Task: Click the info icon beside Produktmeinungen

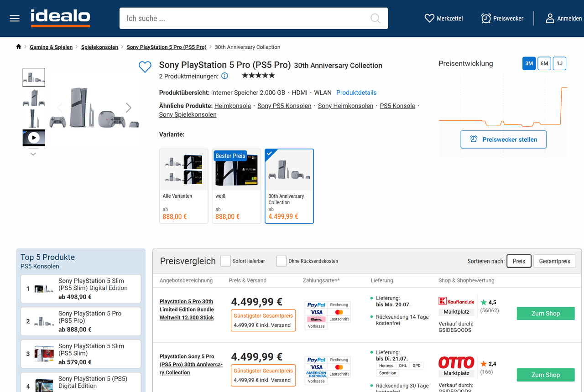Action: tap(224, 76)
